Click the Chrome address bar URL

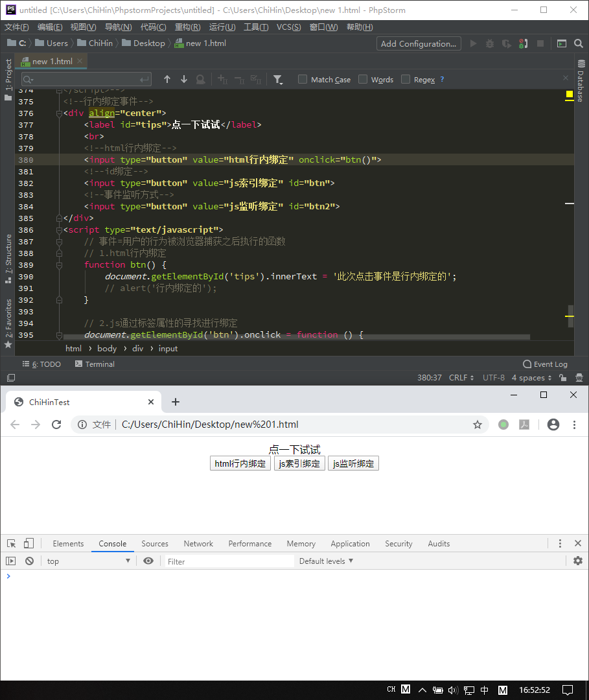pyautogui.click(x=210, y=425)
